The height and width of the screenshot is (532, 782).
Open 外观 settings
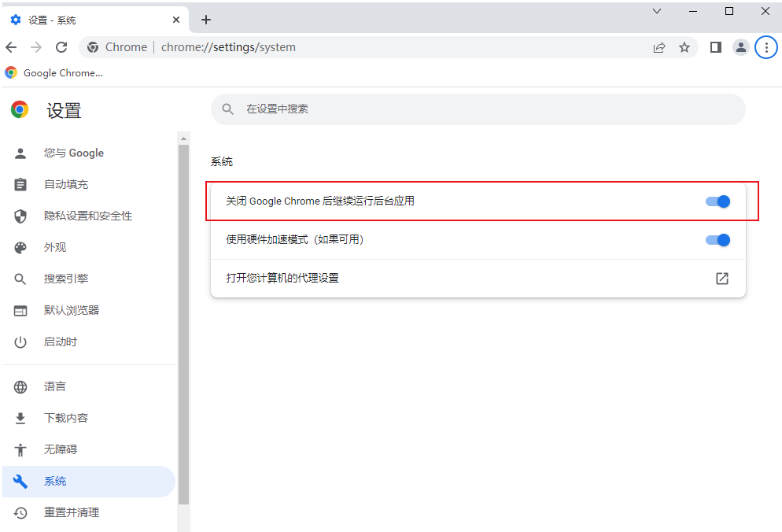tap(89, 248)
